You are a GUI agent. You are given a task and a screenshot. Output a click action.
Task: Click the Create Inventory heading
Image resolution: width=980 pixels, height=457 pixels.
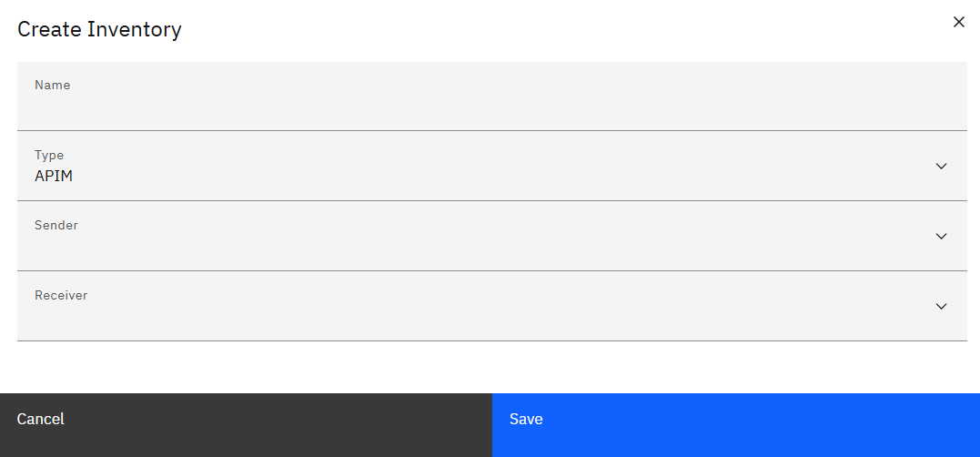coord(99,29)
